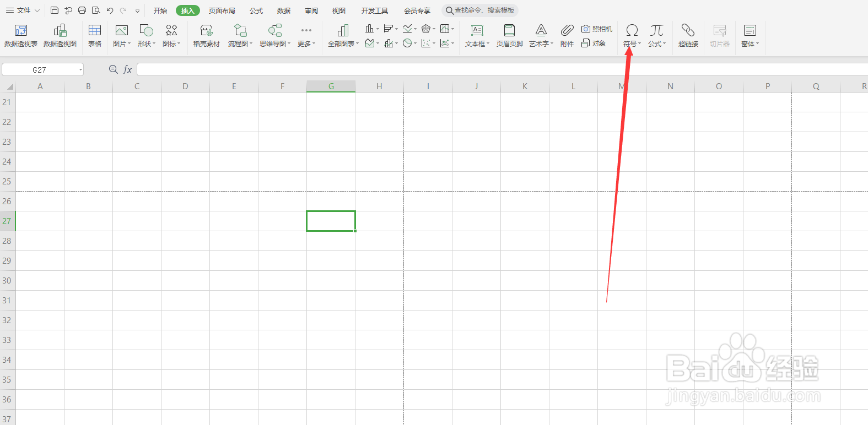This screenshot has width=868, height=425.
Task: Open the 符号 symbol button
Action: click(x=632, y=36)
